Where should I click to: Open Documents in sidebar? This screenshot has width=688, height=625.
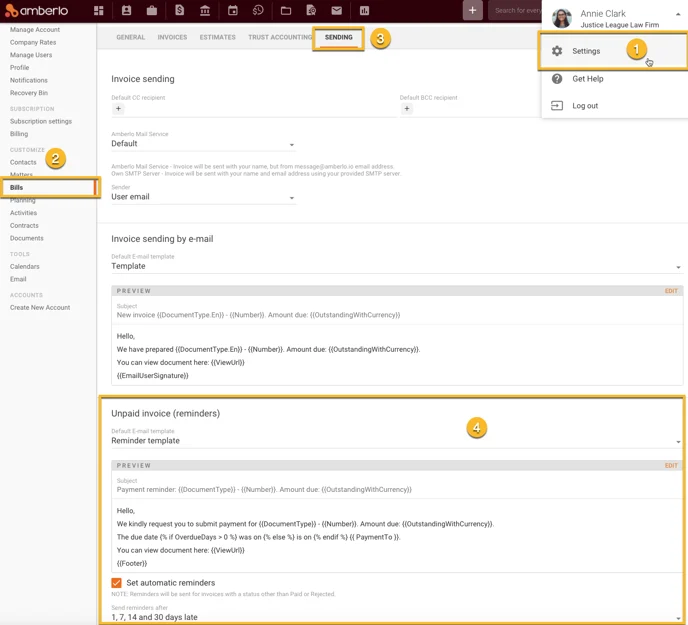click(x=27, y=238)
